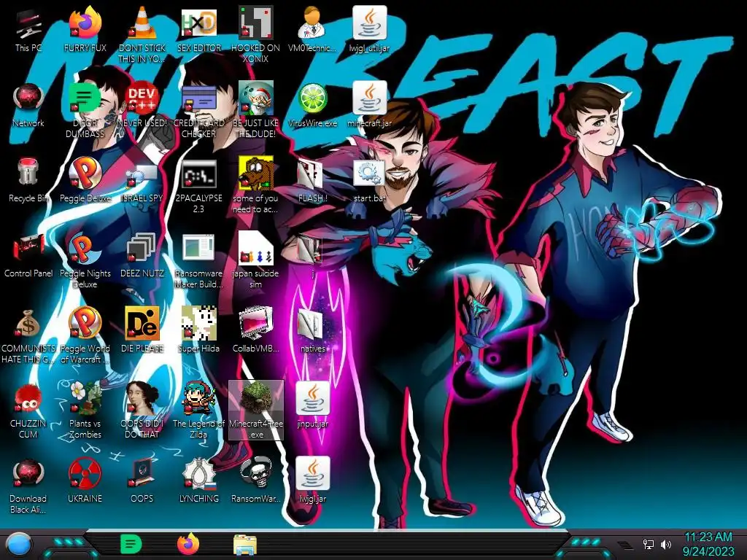Open the network tray icon
Image resolution: width=747 pixels, height=560 pixels.
click(x=649, y=544)
